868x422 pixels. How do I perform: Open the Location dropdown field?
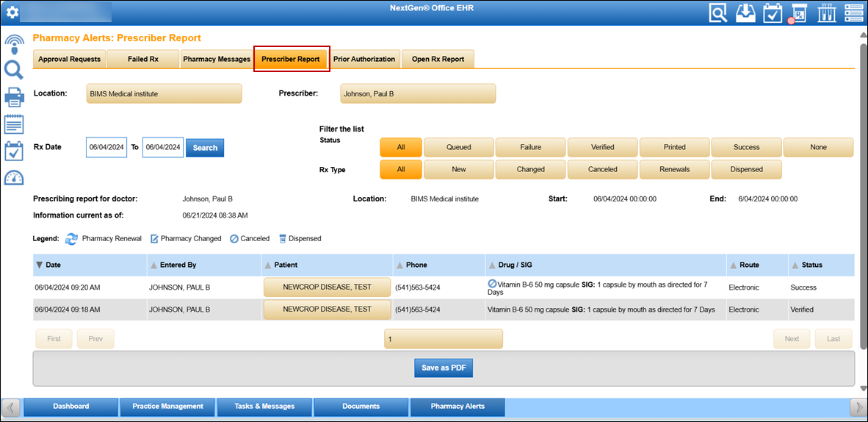click(x=164, y=94)
